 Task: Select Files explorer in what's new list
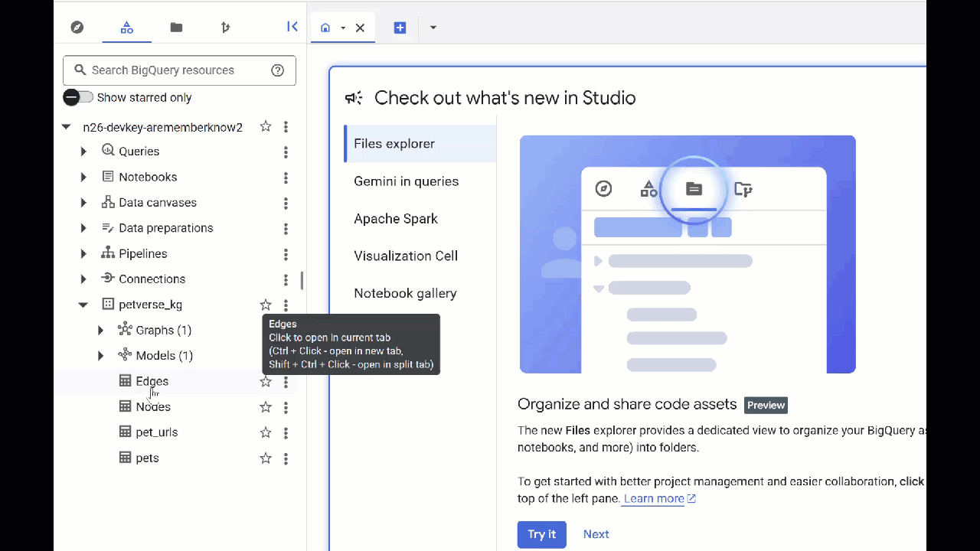click(420, 144)
